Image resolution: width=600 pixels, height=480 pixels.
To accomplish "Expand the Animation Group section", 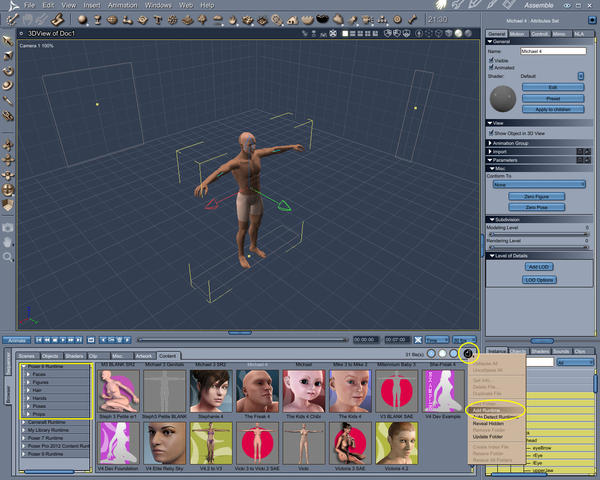I will (490, 143).
